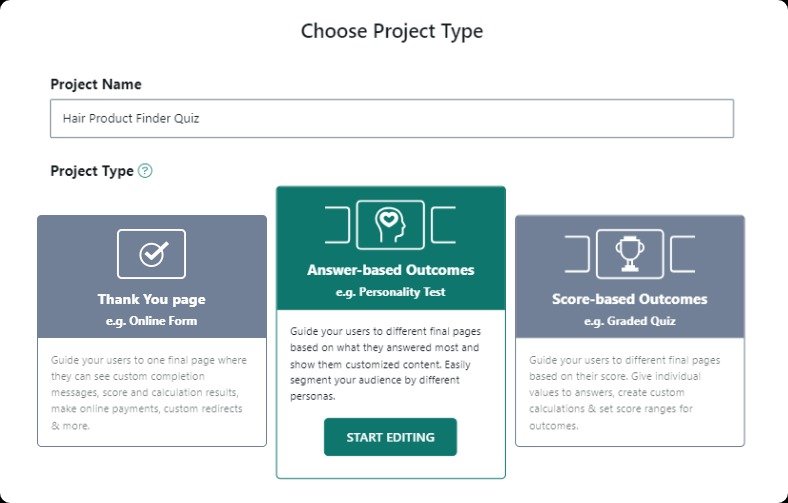Click the checkmark icon on Thank You page card

[x=151, y=254]
